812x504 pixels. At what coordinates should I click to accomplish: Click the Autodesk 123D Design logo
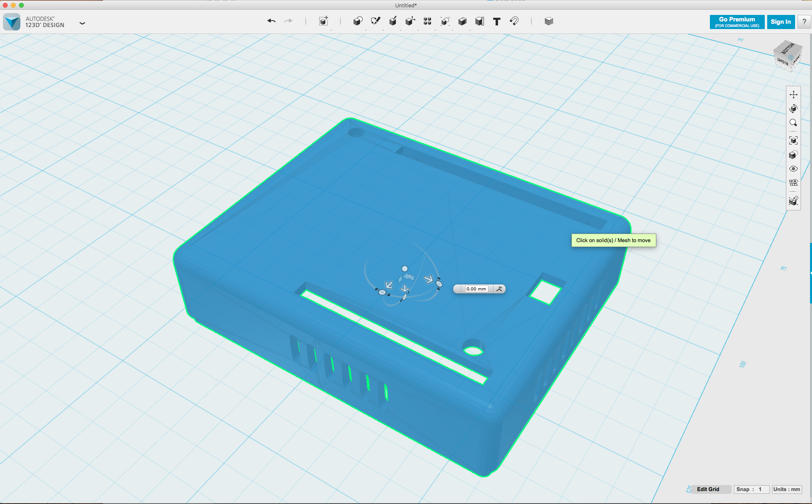point(12,22)
